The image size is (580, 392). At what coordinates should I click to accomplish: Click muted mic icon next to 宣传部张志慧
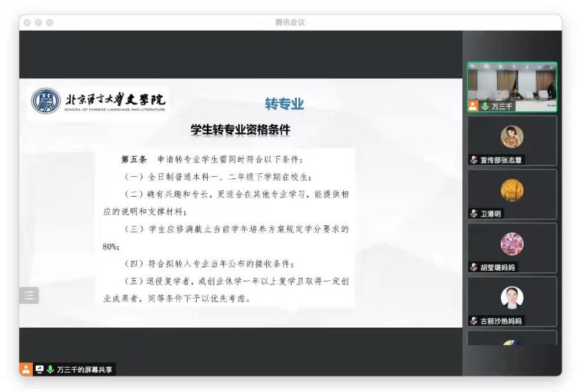point(474,160)
